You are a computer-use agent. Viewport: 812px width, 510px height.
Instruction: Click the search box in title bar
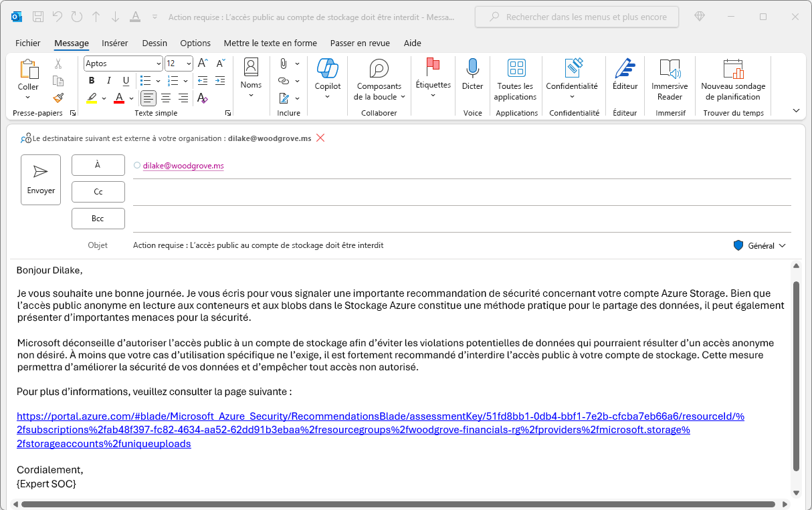click(577, 17)
